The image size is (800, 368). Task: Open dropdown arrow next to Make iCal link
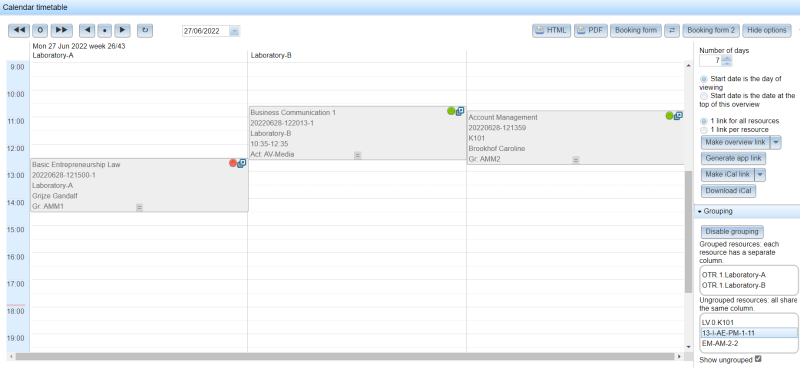coord(760,175)
